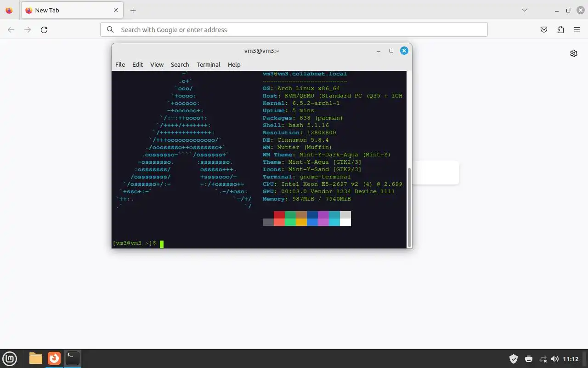Open the terminal Help menu

234,64
